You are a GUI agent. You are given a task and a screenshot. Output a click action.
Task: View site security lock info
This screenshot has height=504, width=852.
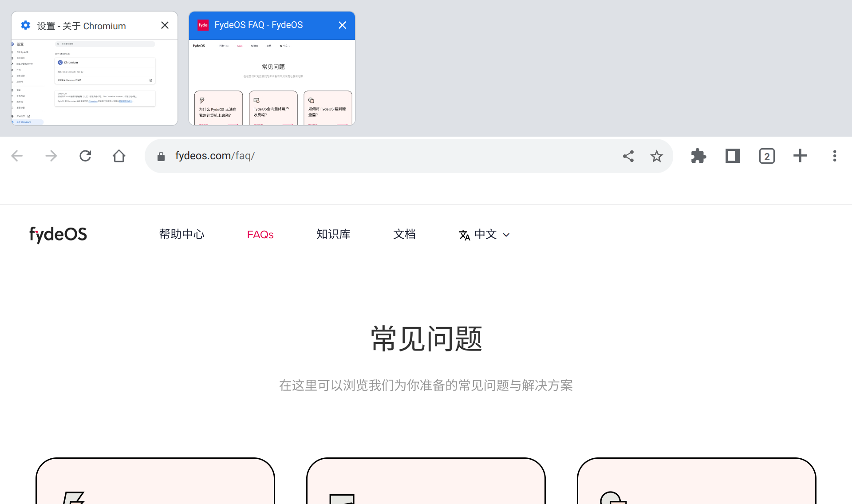click(x=161, y=156)
